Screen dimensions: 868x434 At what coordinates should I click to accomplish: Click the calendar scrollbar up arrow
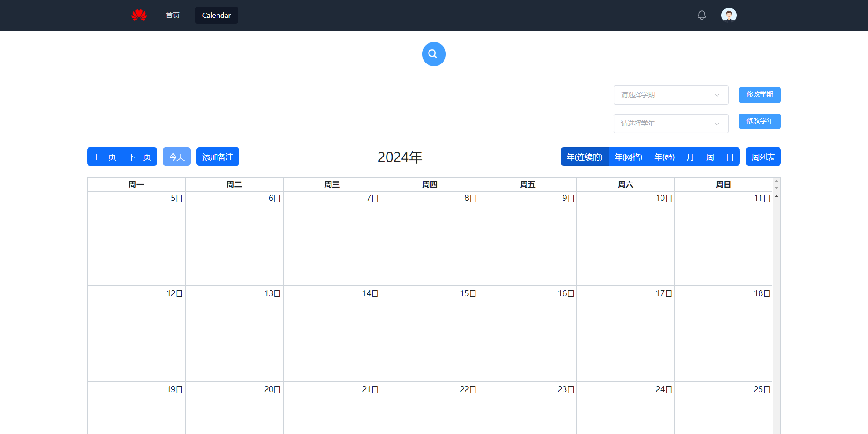(776, 196)
